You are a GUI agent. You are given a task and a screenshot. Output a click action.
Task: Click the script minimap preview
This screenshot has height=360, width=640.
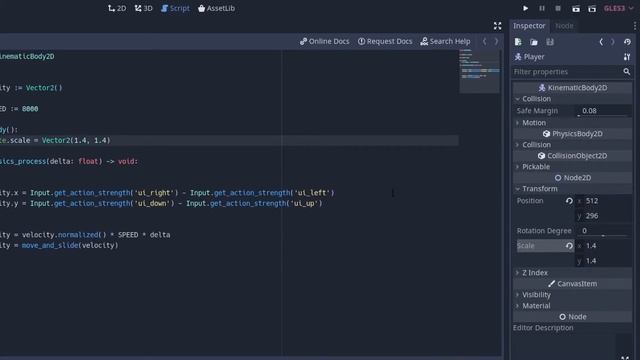pyautogui.click(x=480, y=71)
